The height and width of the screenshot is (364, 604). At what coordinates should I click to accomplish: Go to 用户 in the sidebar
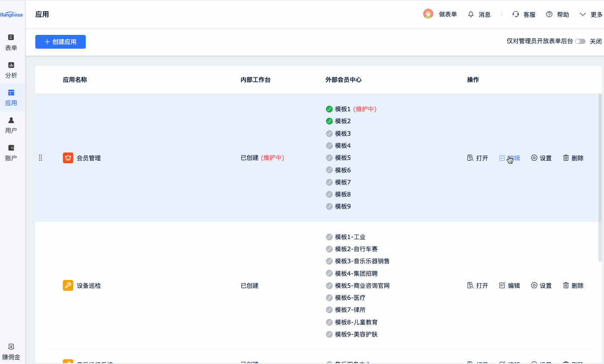point(11,125)
